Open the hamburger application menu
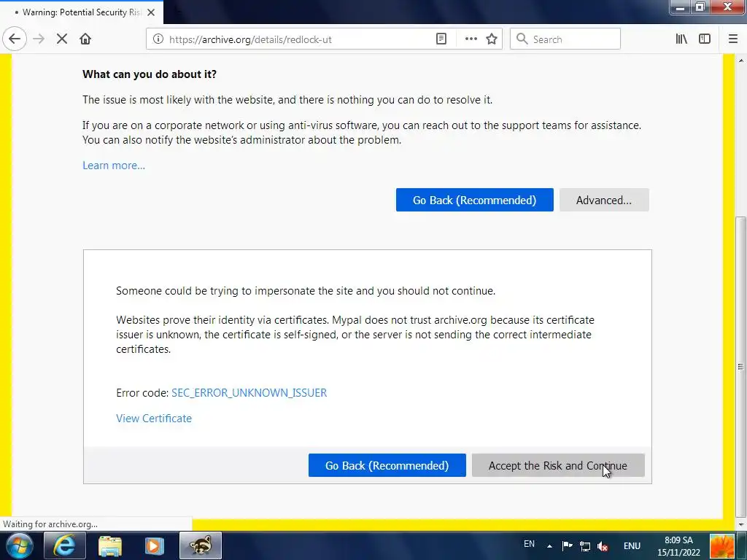 coord(733,39)
